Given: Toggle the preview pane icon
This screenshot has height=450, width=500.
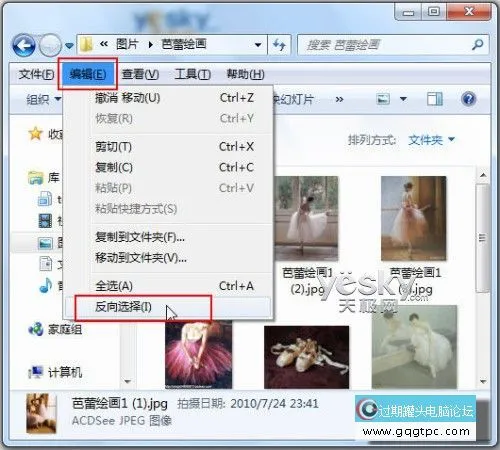Looking at the screenshot, I should [x=435, y=99].
